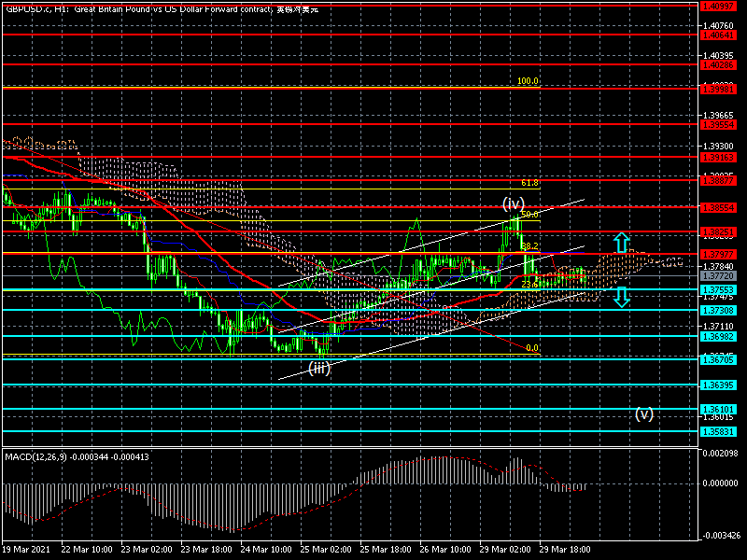This screenshot has height=560, width=747.
Task: Select the 1.36705 cyan price label
Action: tap(718, 360)
